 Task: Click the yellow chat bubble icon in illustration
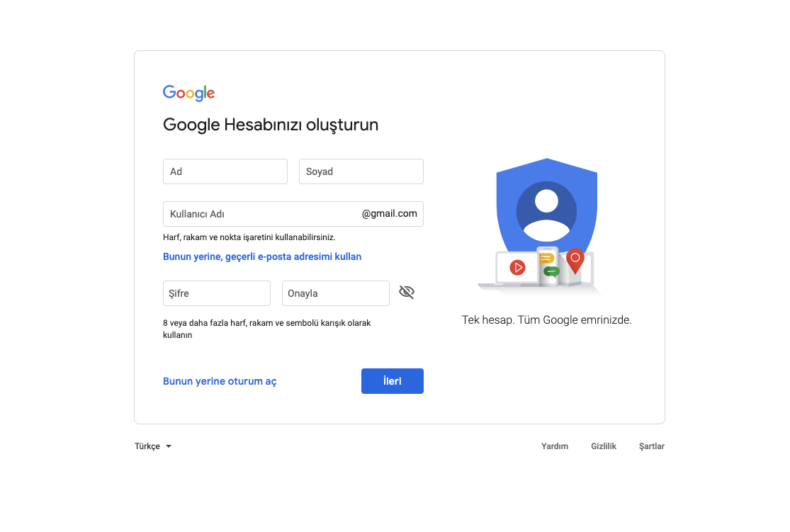pos(547,259)
